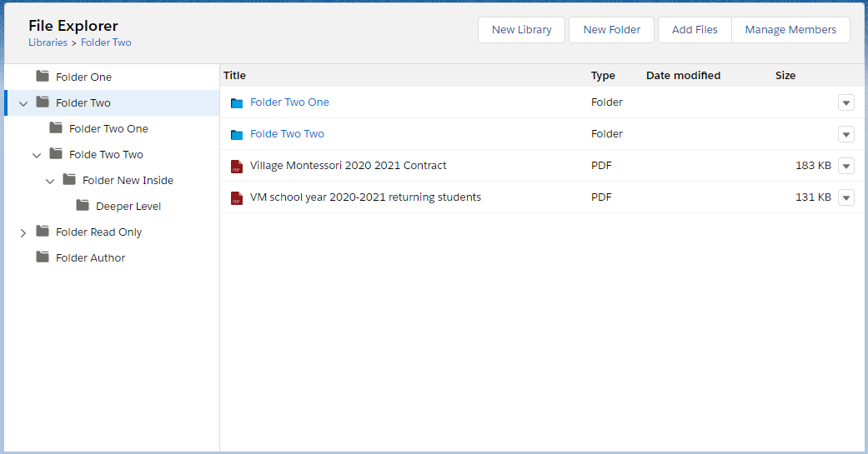Expand the Folder Read Only node
The width and height of the screenshot is (868, 454).
(23, 232)
